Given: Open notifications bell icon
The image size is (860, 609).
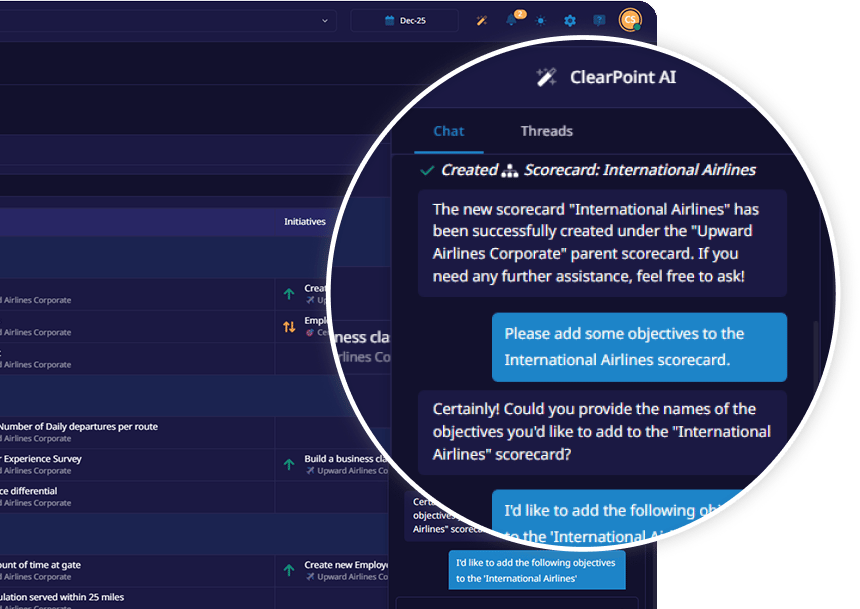Looking at the screenshot, I should pos(512,20).
